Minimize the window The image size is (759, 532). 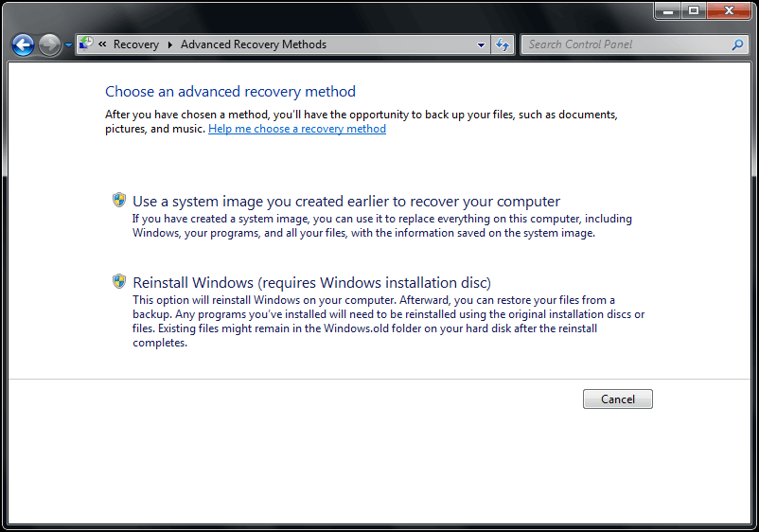[668, 10]
